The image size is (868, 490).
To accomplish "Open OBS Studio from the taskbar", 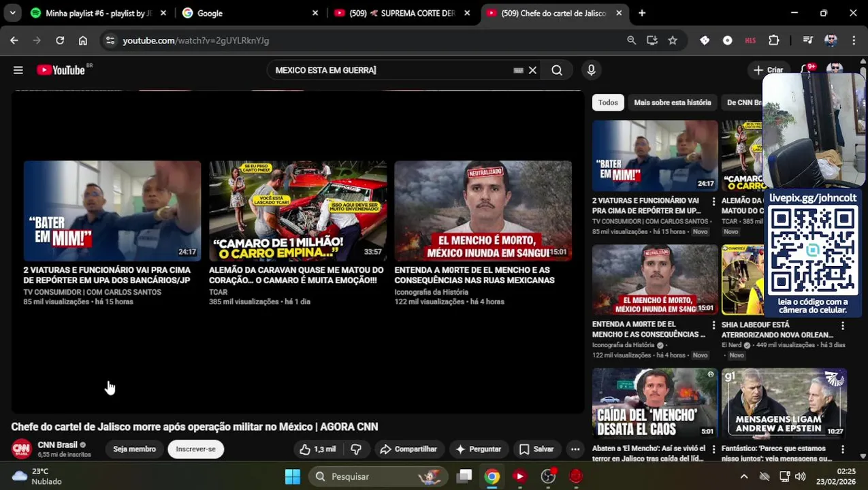I will coord(548,476).
